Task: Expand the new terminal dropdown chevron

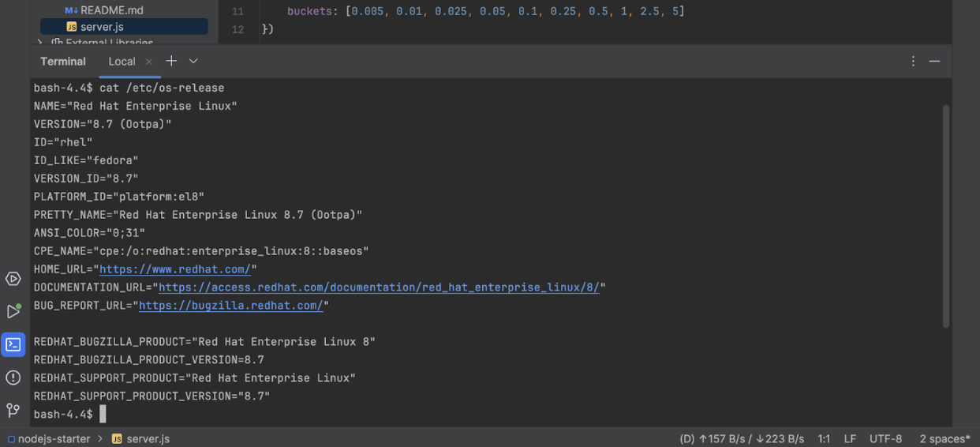Action: [x=193, y=61]
